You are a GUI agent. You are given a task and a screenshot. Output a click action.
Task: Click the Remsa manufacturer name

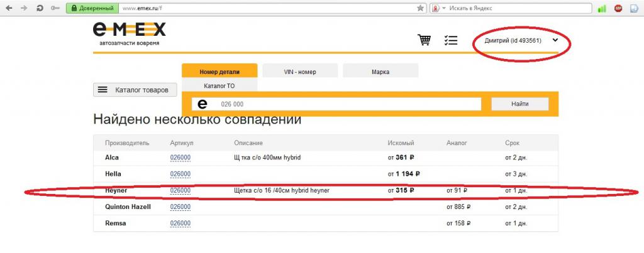click(116, 223)
